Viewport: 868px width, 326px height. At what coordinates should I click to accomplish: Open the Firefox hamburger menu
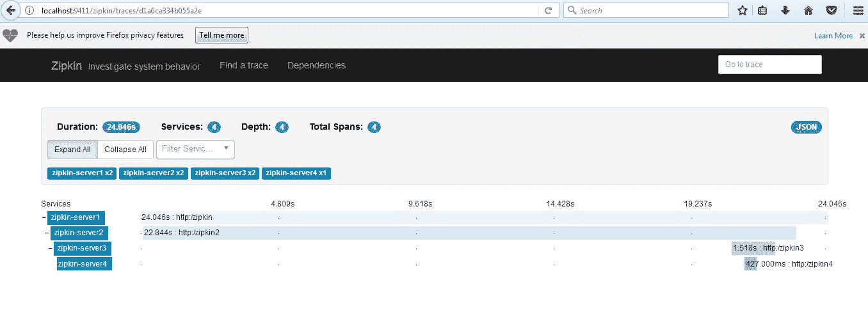(858, 10)
